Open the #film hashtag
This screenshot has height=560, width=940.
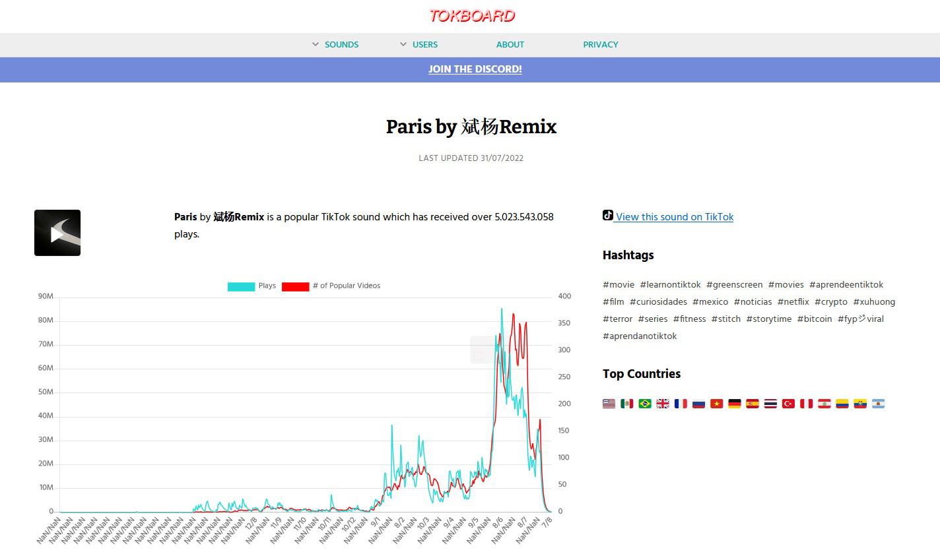click(613, 302)
